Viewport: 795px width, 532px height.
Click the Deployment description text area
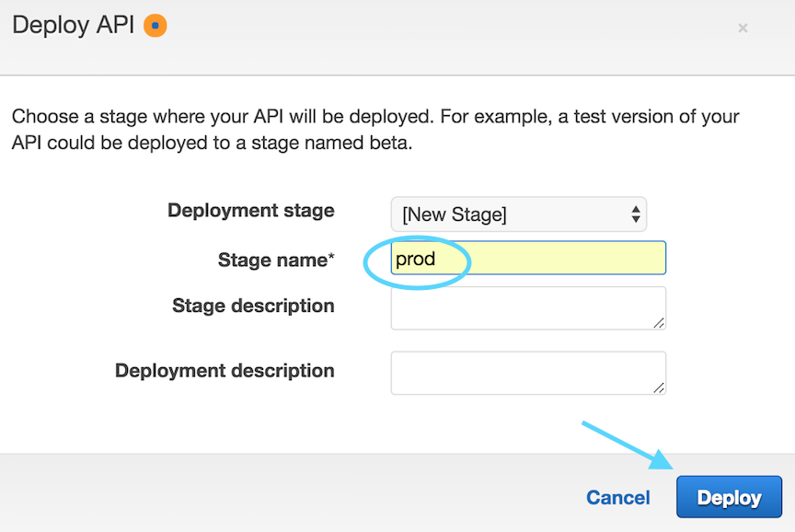click(x=528, y=373)
